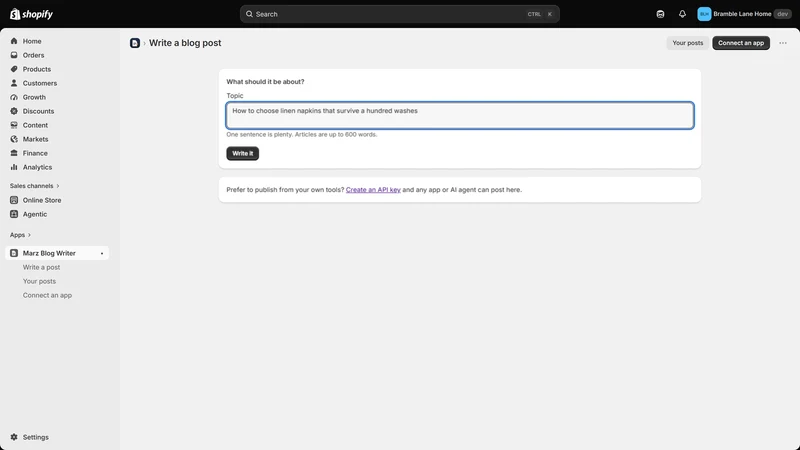
Task: Follow the Create an API key link
Action: pos(373,190)
